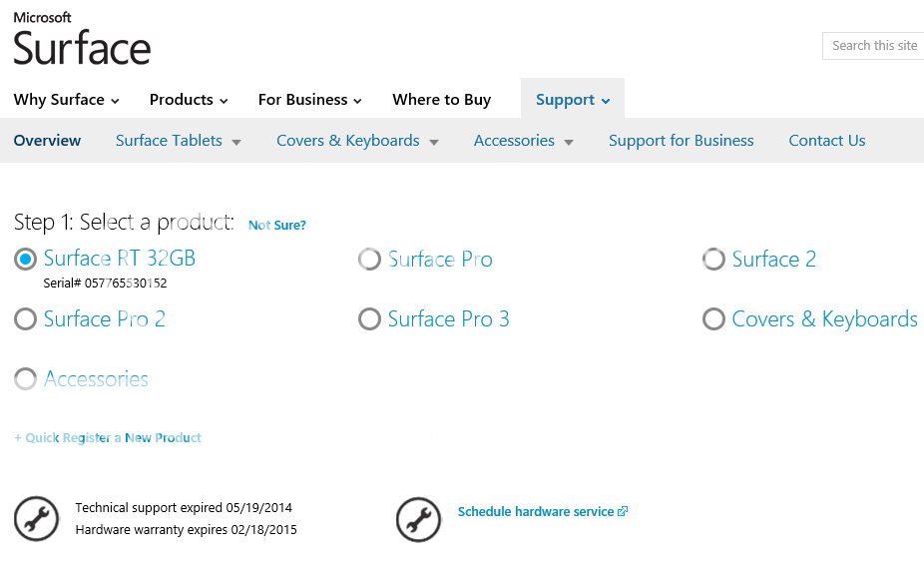Image resolution: width=924 pixels, height=573 pixels.
Task: Choose the Surface Pro 3 option
Action: (x=369, y=319)
